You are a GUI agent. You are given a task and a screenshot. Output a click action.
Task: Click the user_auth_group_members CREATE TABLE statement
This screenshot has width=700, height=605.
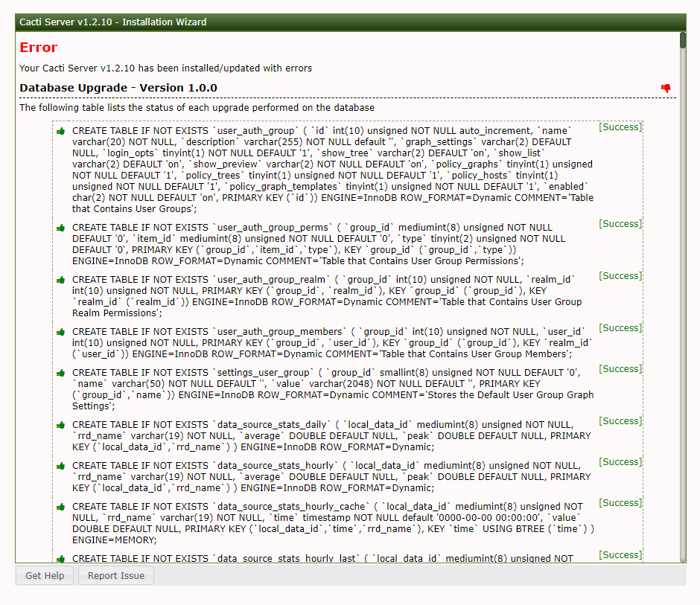pyautogui.click(x=333, y=342)
